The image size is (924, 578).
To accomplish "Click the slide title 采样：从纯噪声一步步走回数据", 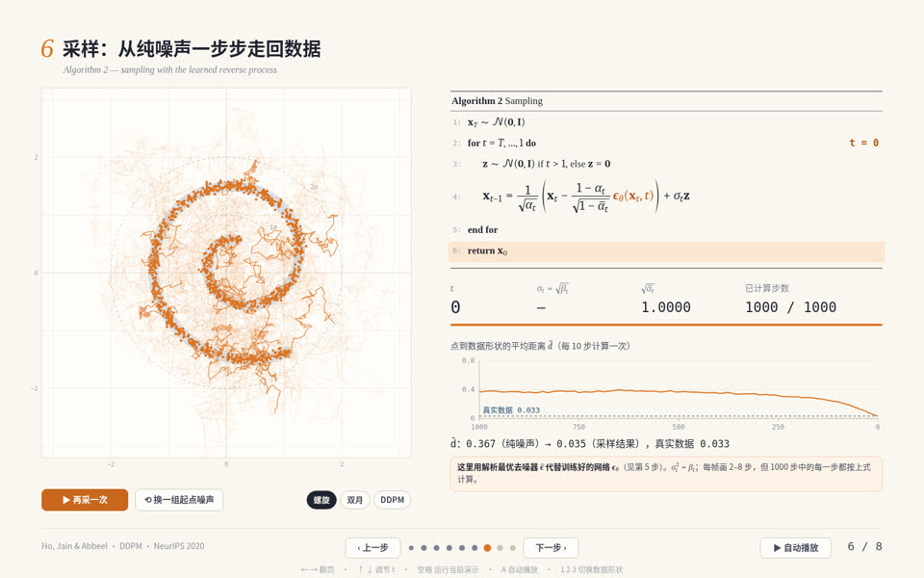I will [x=192, y=48].
